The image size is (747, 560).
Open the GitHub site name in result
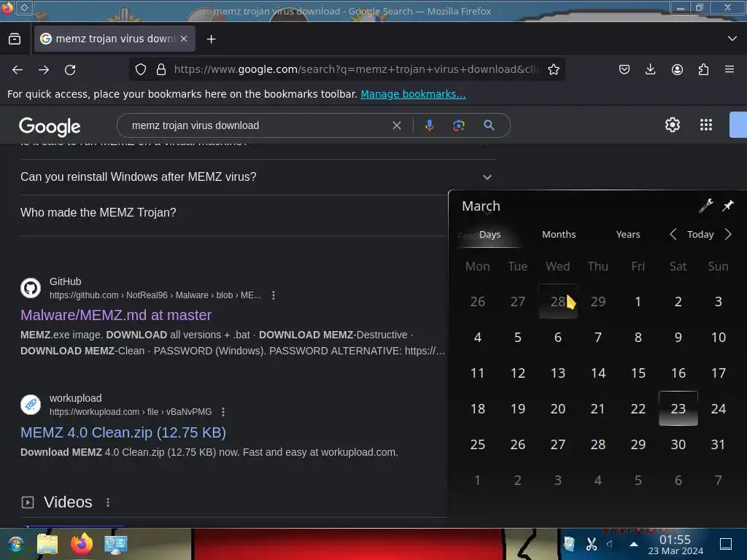coord(65,281)
